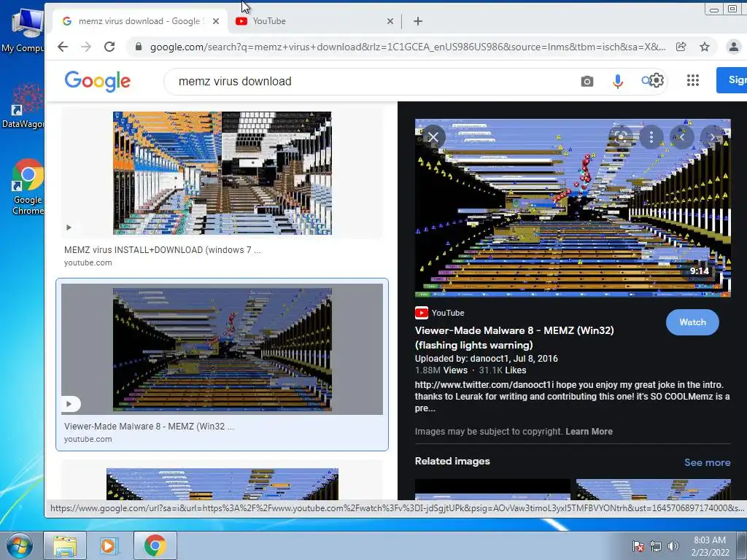
Task: Select the memz virus download tab
Action: click(141, 21)
